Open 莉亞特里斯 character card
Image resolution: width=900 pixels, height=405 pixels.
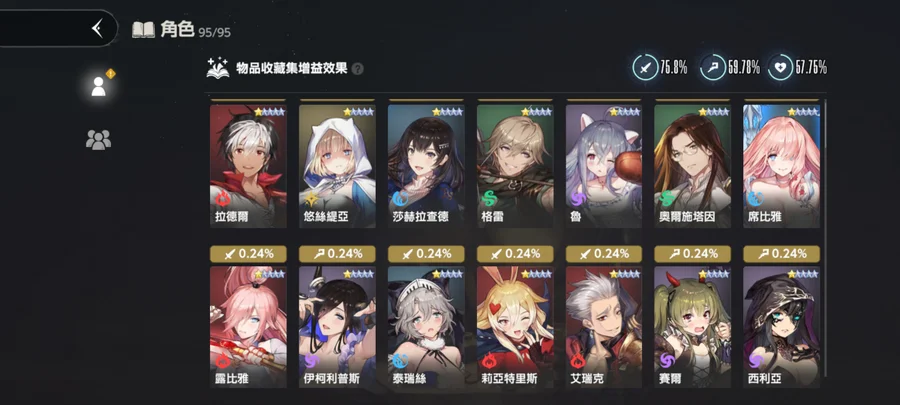click(515, 327)
